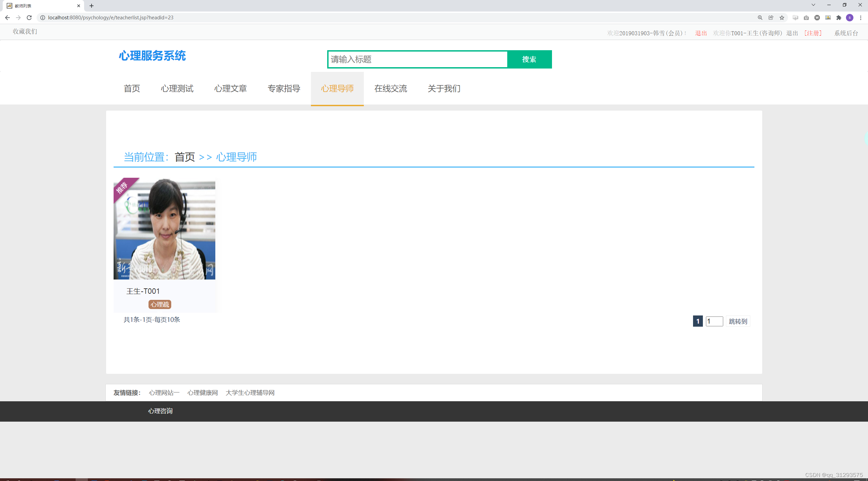Click the Wappalyzer W extension icon
The width and height of the screenshot is (868, 481).
(x=817, y=17)
